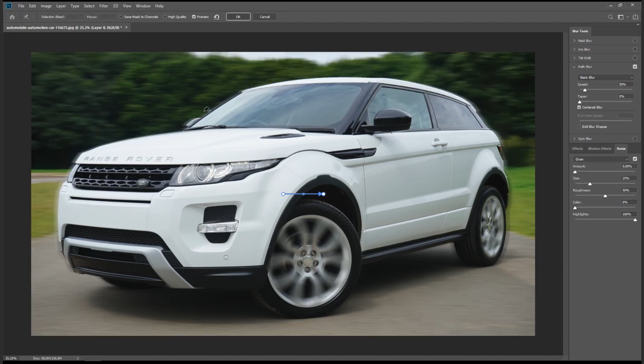Click the Roughness slider handle

605,196
